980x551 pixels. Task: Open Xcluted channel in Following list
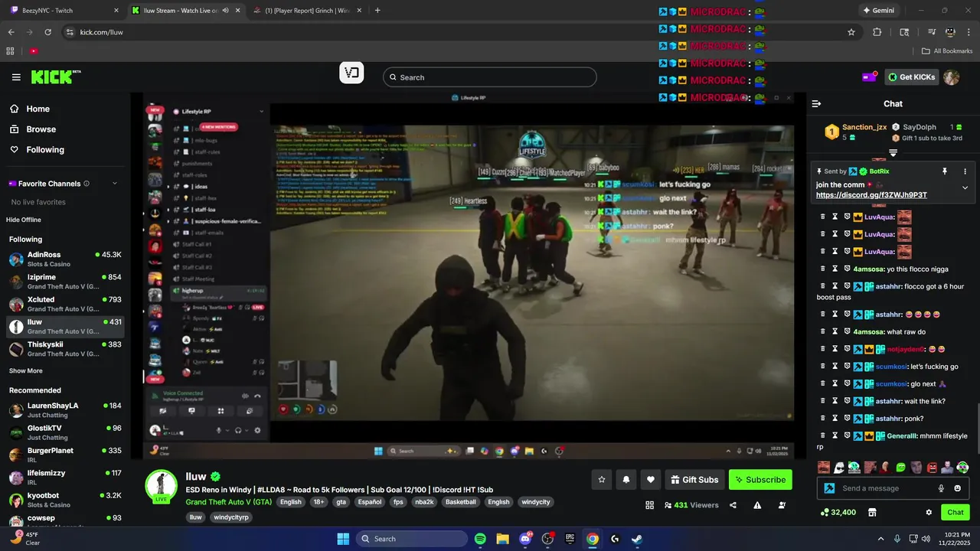tap(65, 304)
